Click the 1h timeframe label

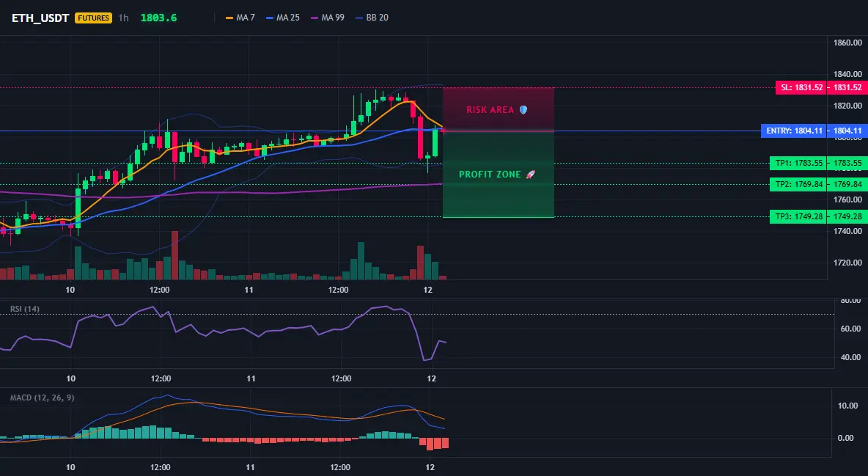click(123, 18)
